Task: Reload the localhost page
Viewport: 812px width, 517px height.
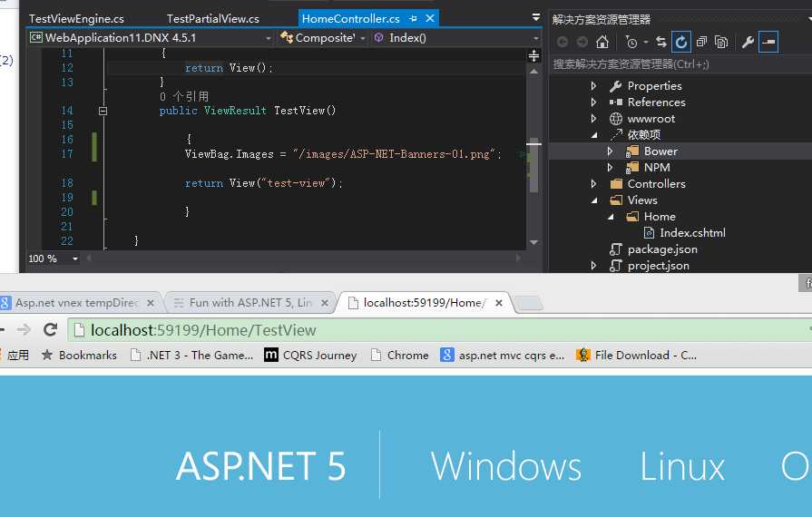Action: [x=50, y=329]
